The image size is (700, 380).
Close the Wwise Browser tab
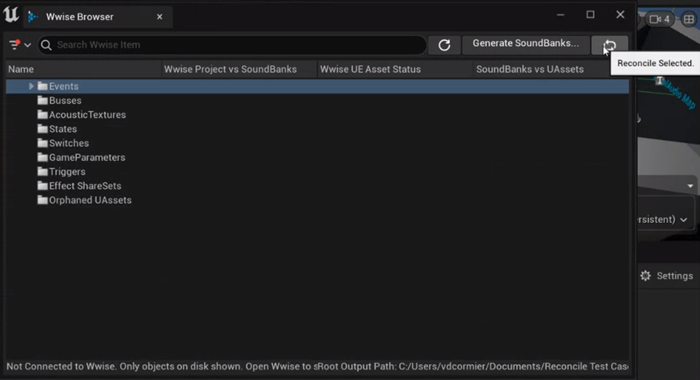click(x=160, y=17)
